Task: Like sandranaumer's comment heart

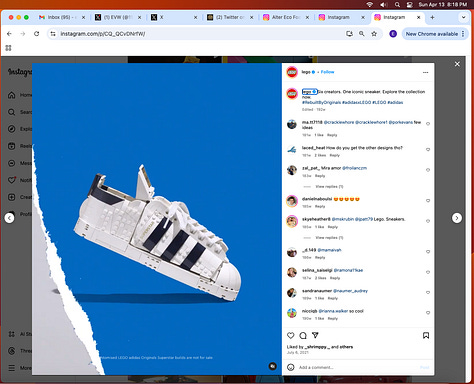Action: [428, 292]
